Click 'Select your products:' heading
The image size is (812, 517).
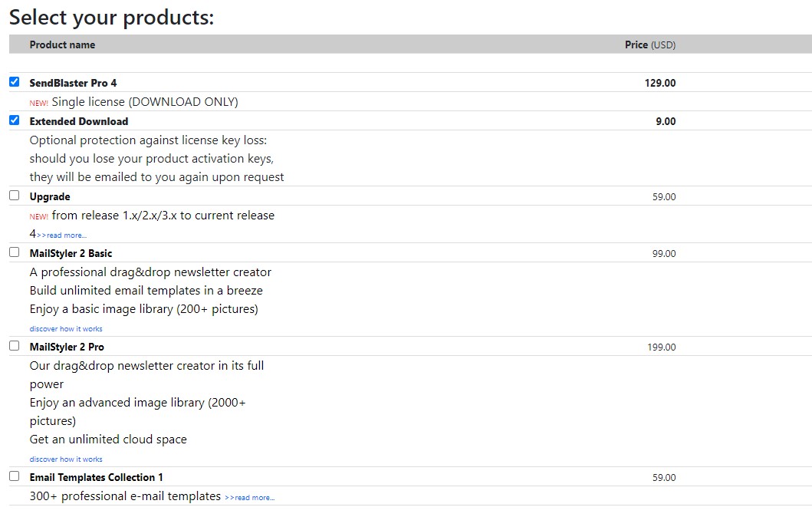111,17
